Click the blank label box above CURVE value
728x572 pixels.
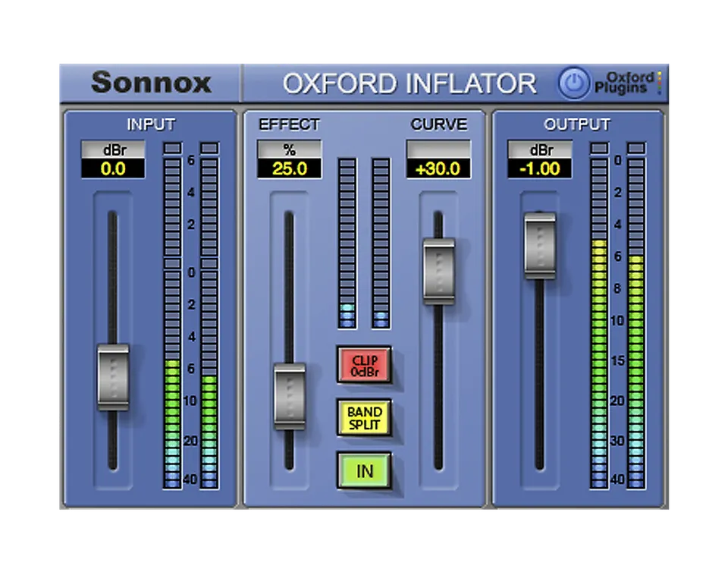pos(439,150)
